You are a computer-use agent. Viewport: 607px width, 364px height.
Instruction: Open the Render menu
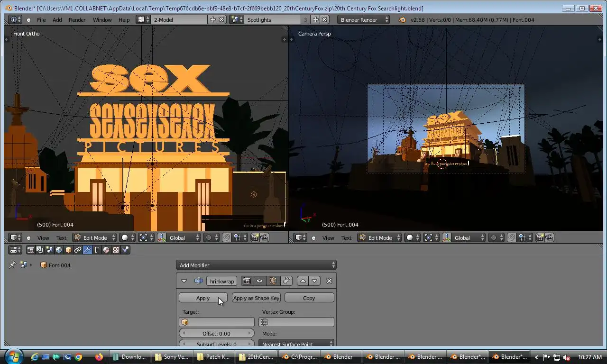(77, 19)
